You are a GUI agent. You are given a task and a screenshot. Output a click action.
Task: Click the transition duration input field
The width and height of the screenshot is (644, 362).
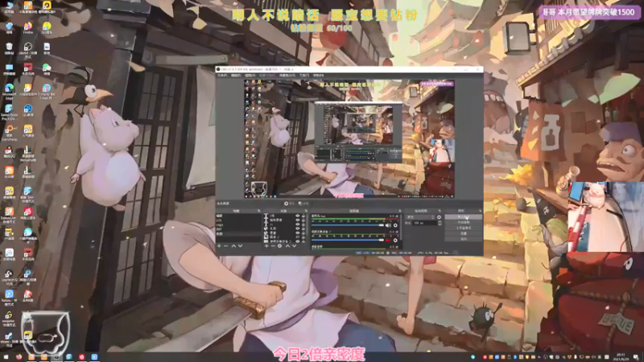(425, 223)
